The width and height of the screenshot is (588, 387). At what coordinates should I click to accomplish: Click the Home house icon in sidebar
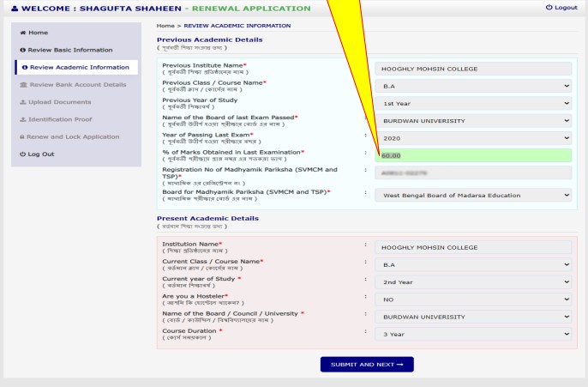pos(23,33)
